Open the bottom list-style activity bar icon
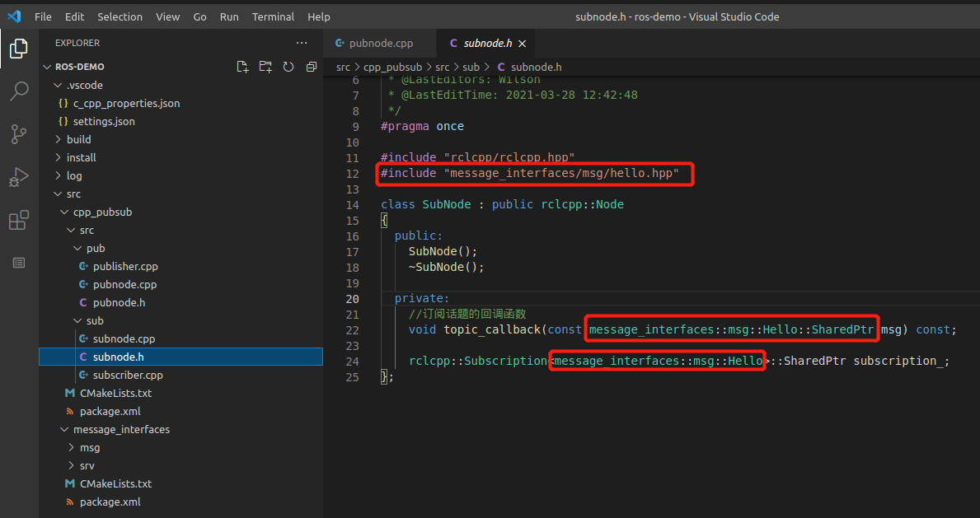 point(19,263)
